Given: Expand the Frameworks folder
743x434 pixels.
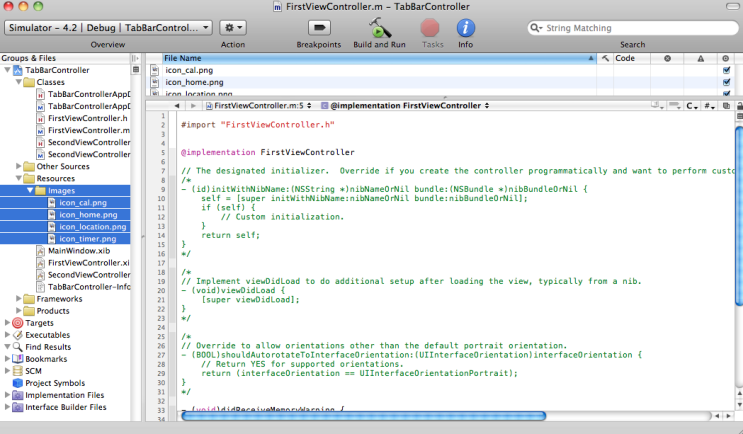Looking at the screenshot, I should 18,298.
